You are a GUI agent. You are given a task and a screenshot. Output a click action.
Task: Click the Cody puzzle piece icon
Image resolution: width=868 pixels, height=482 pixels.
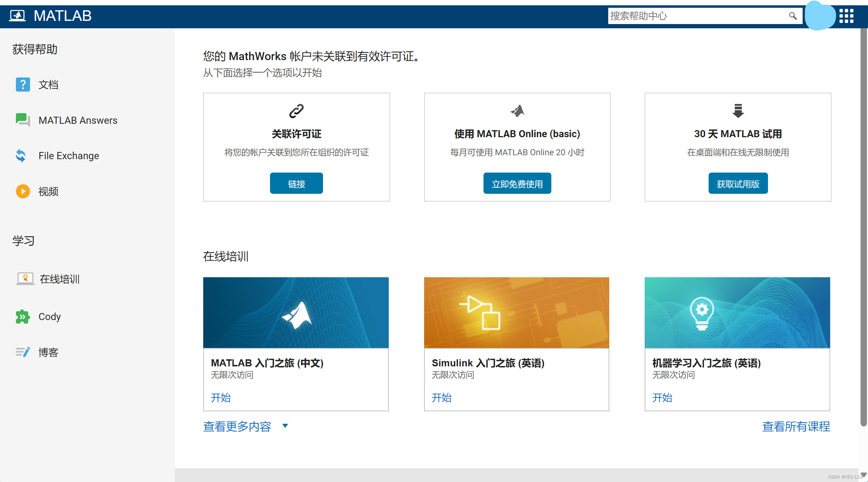(x=23, y=317)
